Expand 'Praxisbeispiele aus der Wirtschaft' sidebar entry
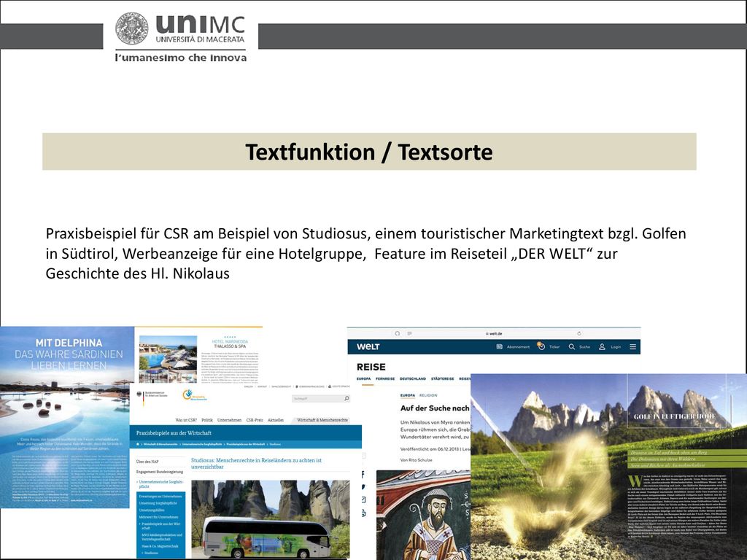 (x=161, y=526)
